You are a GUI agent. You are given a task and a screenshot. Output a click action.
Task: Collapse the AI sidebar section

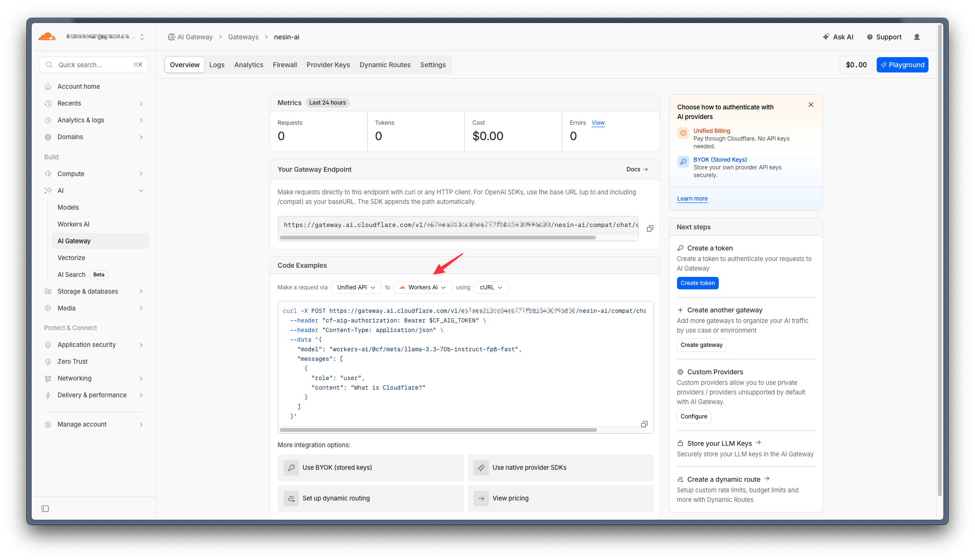tap(141, 191)
